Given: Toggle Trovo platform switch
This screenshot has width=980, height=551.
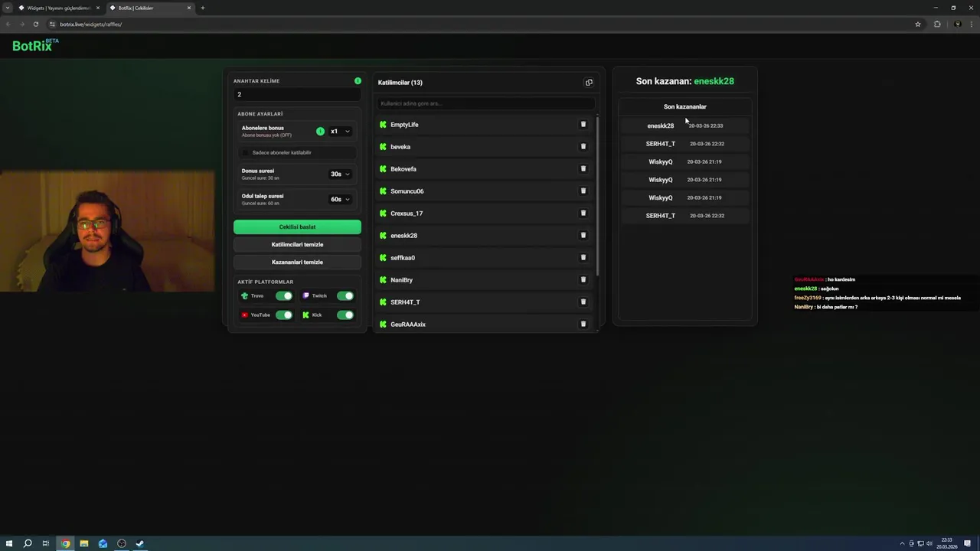Looking at the screenshot, I should [x=284, y=295].
